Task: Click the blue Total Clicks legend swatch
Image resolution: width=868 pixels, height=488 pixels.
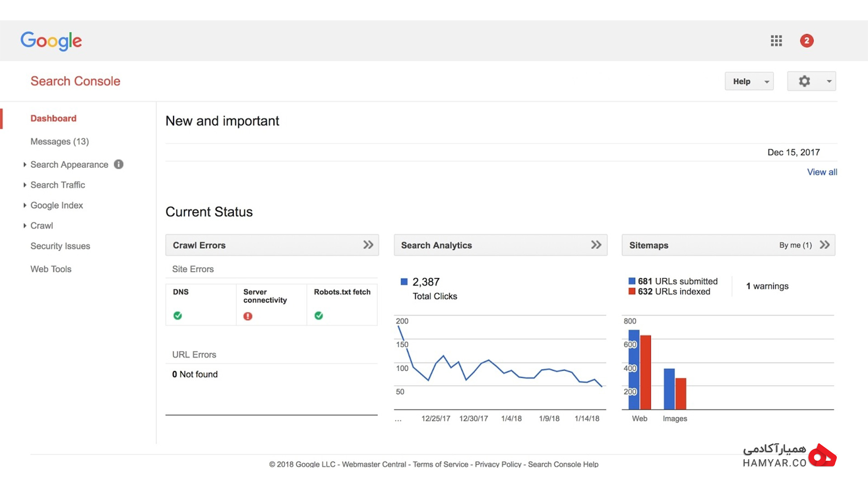Action: 404,282
